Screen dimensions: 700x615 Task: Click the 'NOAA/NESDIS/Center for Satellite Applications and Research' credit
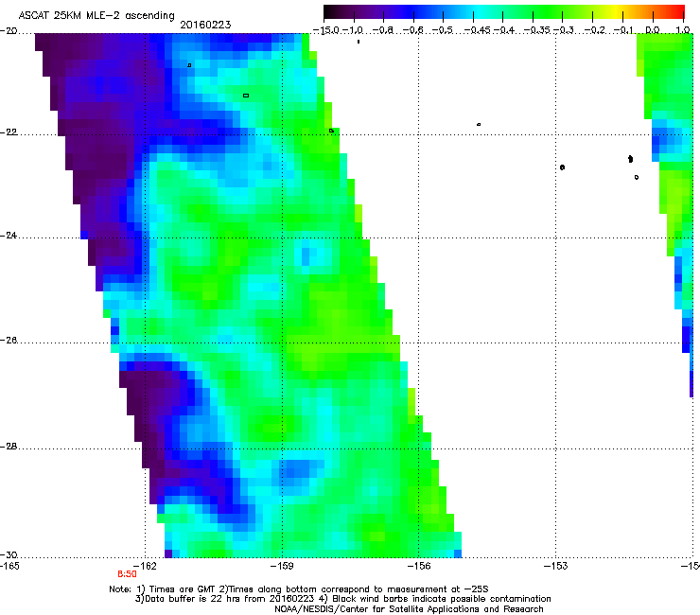(x=409, y=609)
